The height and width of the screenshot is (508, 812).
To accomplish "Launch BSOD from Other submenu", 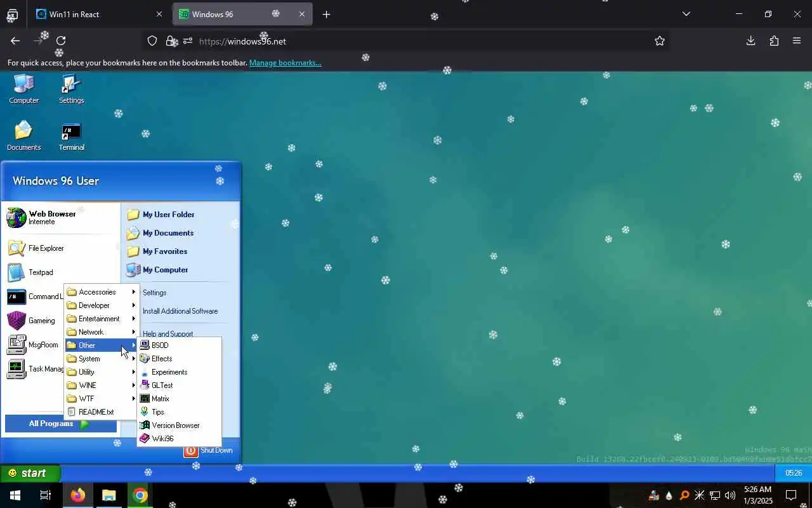I will click(179, 345).
